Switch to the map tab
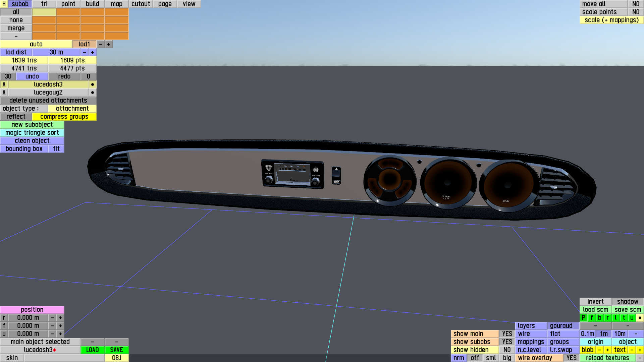Viewport: 644px width, 362px height. [x=116, y=4]
